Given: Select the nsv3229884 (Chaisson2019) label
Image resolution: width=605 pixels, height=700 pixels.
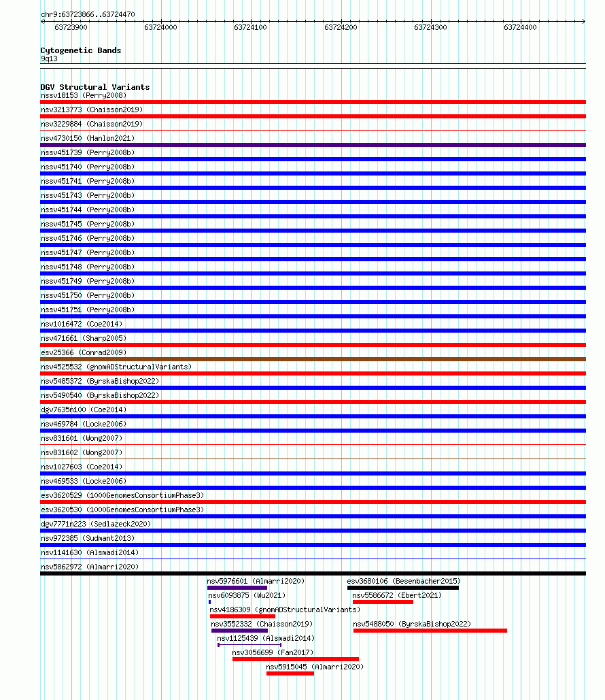Looking at the screenshot, I should coord(92,124).
